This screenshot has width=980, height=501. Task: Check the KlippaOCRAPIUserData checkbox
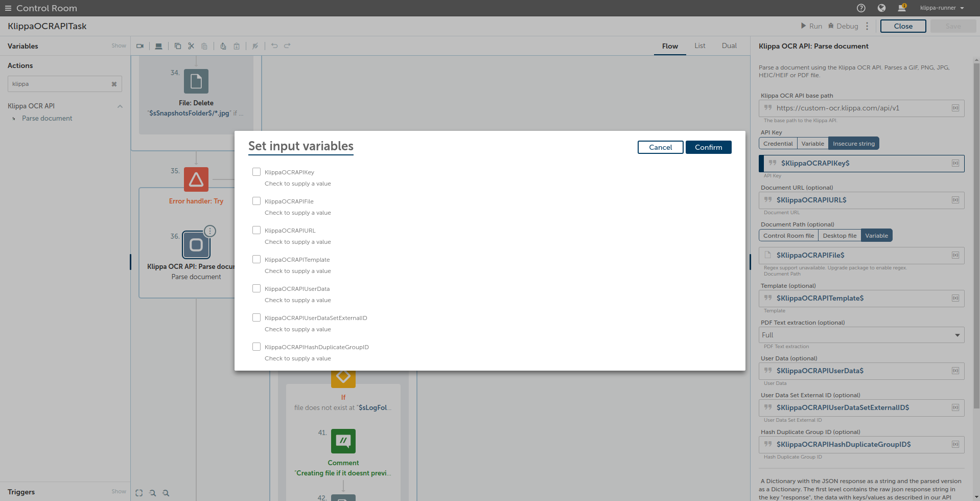click(256, 288)
